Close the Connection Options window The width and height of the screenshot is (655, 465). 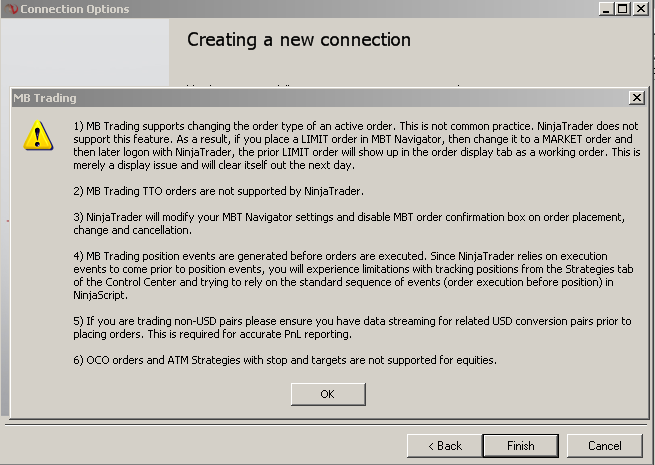640,8
